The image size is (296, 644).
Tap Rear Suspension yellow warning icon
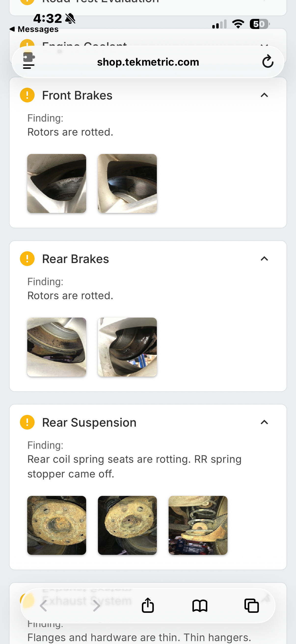click(27, 422)
